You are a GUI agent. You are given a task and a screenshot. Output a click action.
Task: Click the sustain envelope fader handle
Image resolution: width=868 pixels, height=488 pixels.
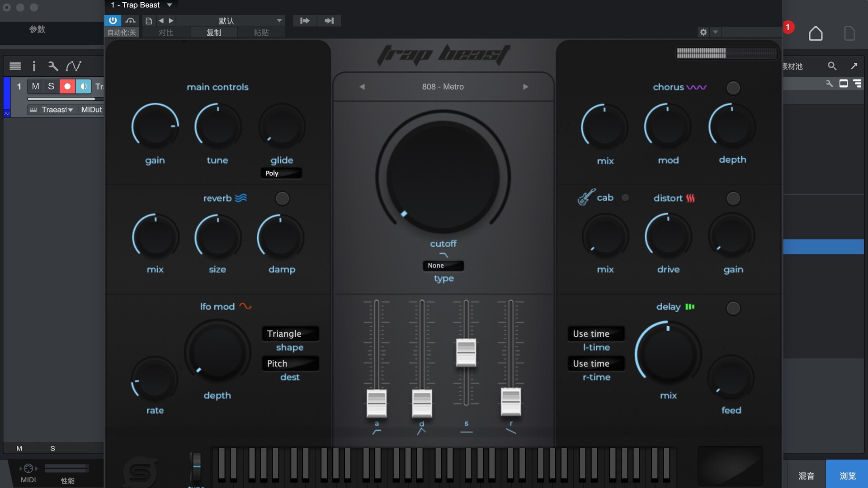tap(466, 352)
